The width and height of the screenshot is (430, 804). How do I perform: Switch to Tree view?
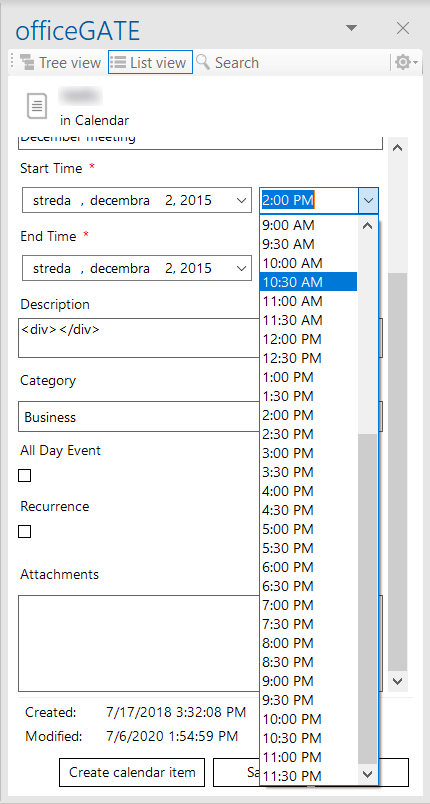pyautogui.click(x=60, y=63)
